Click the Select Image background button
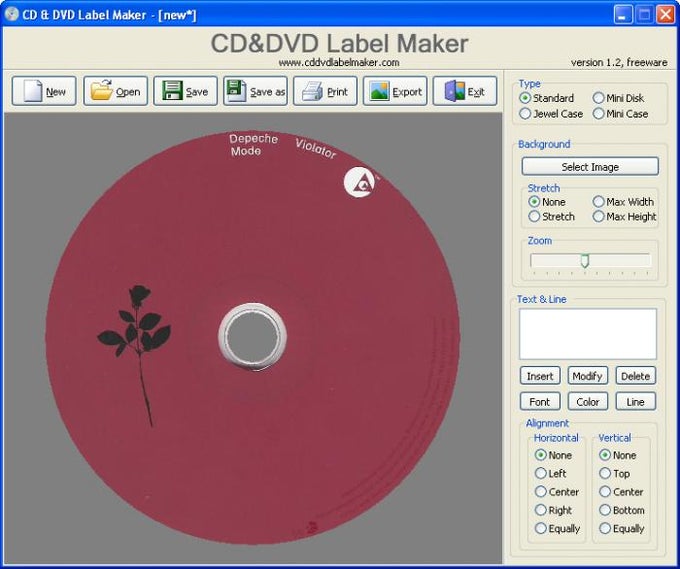 590,167
